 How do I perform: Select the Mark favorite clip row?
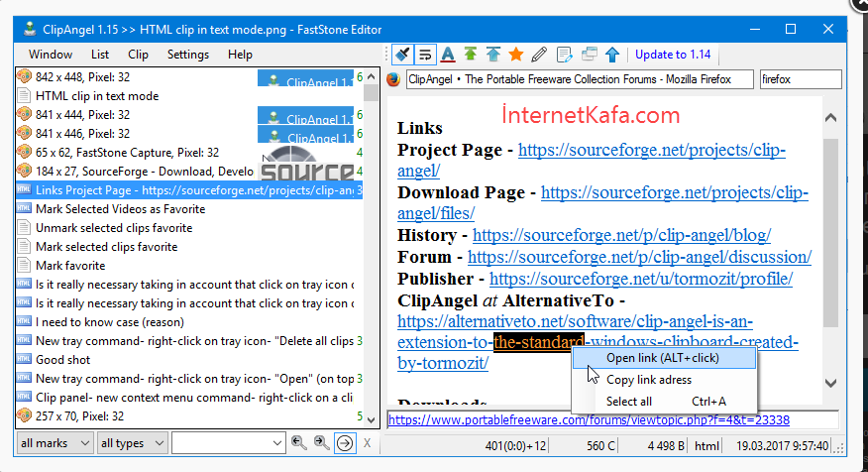point(189,266)
